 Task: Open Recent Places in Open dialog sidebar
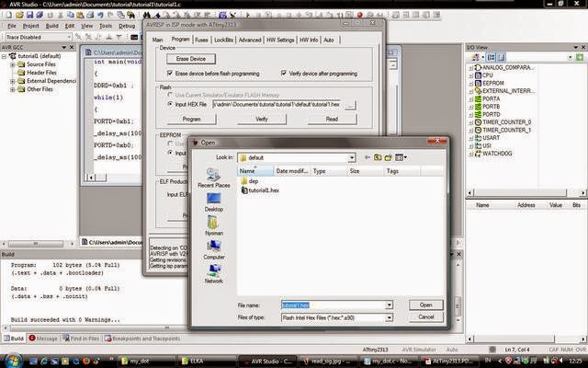click(x=214, y=178)
